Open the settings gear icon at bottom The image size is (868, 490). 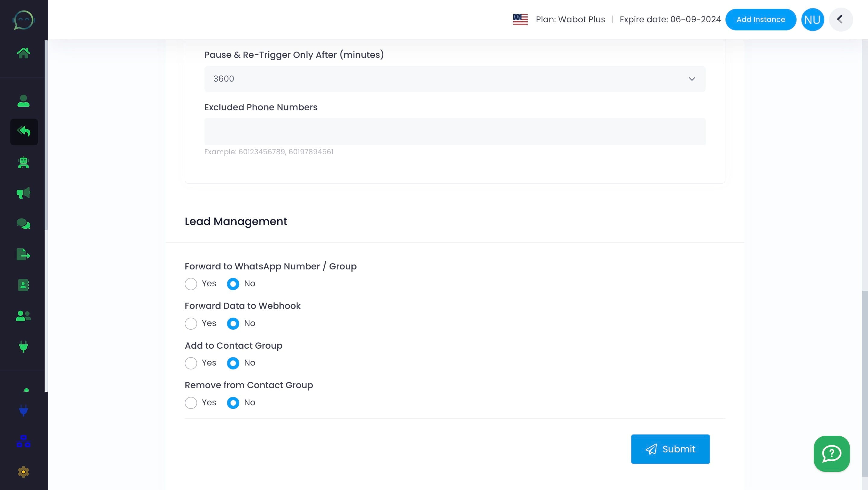pyautogui.click(x=23, y=472)
